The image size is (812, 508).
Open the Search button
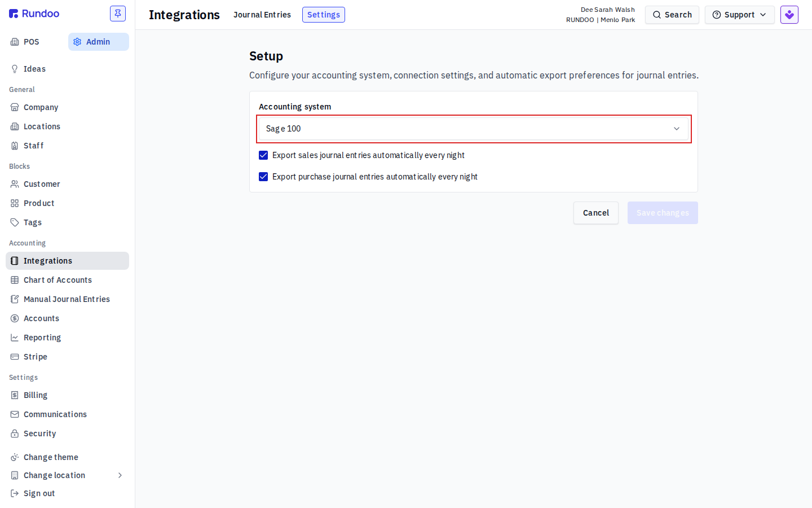[x=672, y=15]
